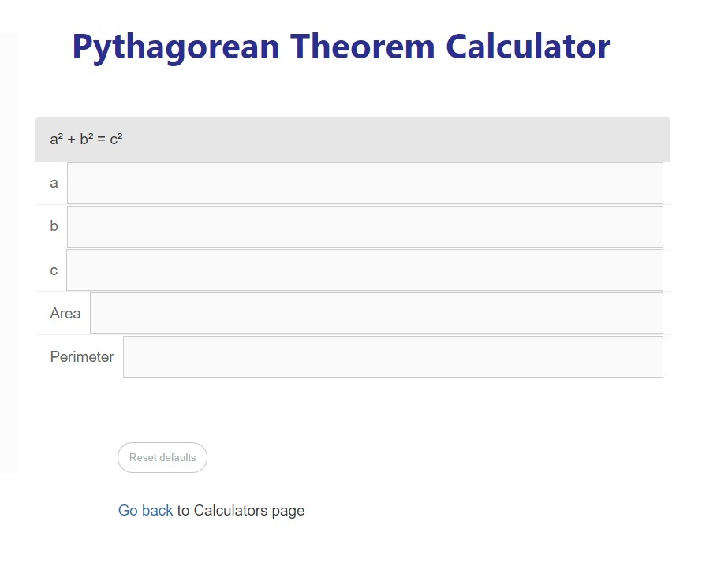The height and width of the screenshot is (577, 728).
Task: Select the hypotenuse c input field
Action: click(364, 270)
